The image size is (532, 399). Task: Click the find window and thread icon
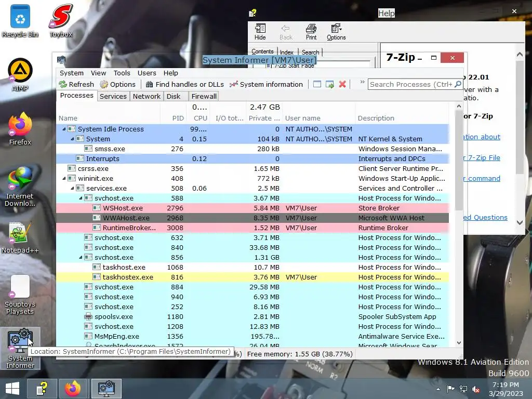(x=329, y=84)
